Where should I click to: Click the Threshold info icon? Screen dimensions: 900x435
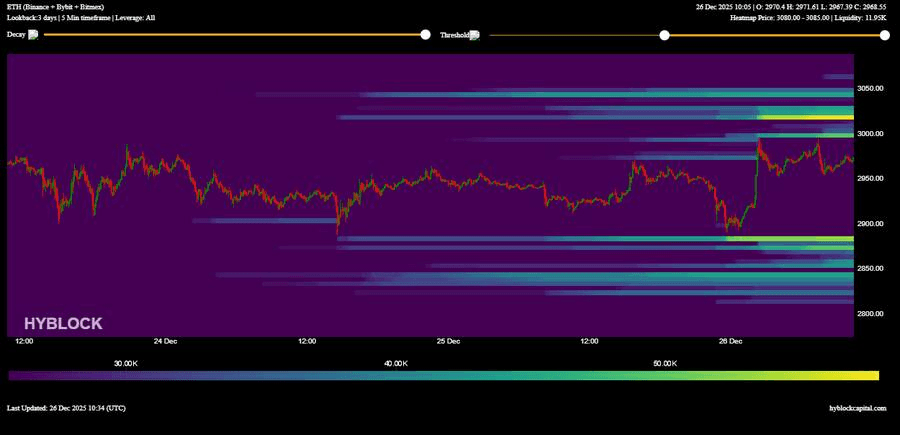[474, 34]
